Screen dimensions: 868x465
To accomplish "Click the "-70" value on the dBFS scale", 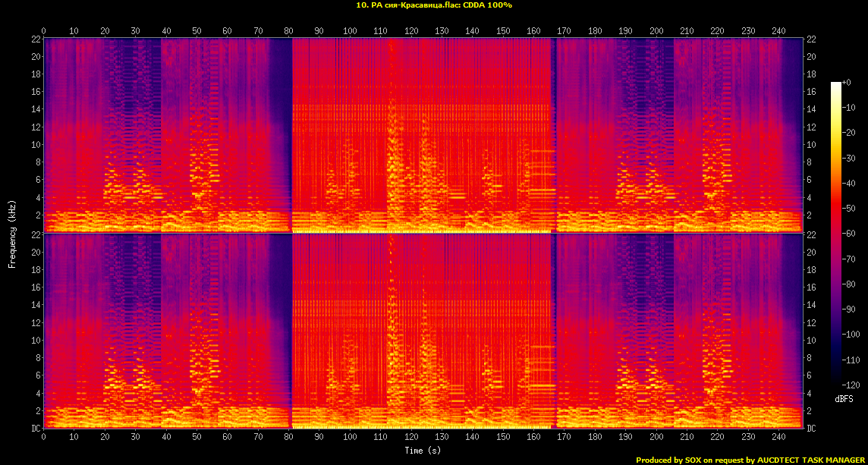I will (x=848, y=259).
